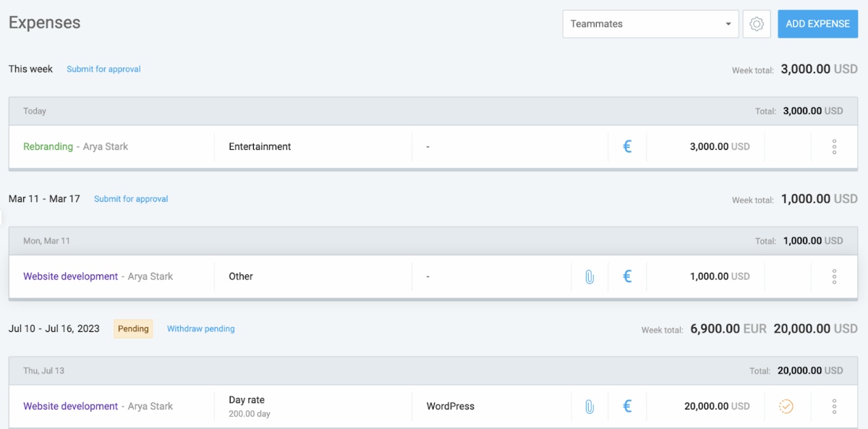Image resolution: width=868 pixels, height=429 pixels.
Task: Click the settings gear icon beside Teammates
Action: (757, 24)
